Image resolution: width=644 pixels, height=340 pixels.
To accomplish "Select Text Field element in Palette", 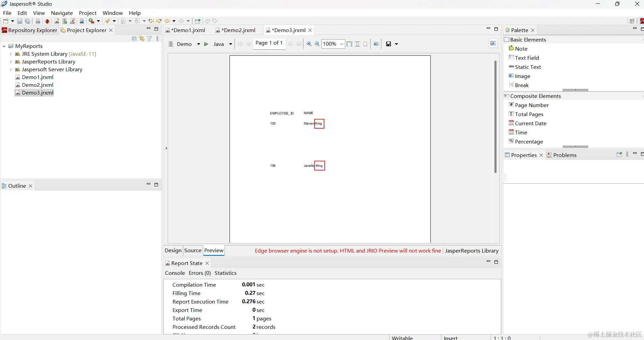I will tap(524, 58).
